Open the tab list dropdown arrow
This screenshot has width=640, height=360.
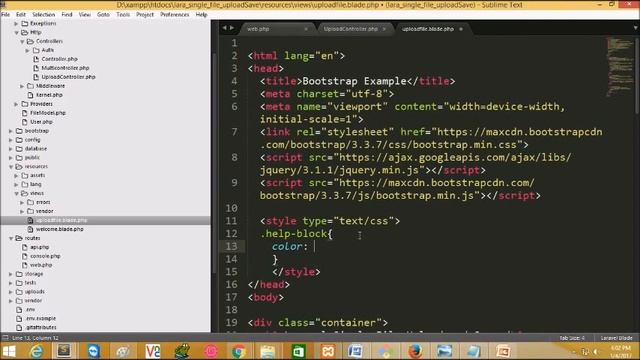point(636,28)
